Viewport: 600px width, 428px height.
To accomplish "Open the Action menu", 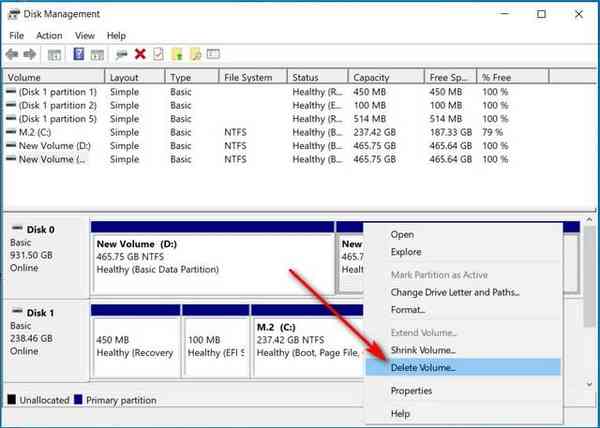I will (x=49, y=35).
